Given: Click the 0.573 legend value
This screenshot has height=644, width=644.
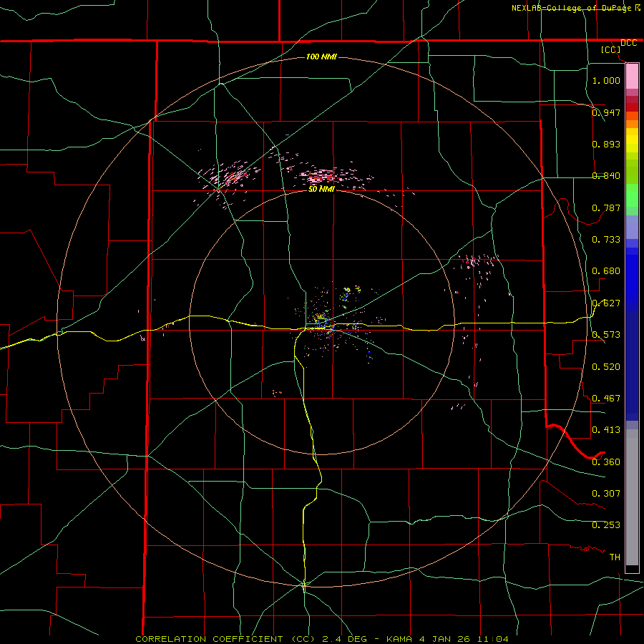Looking at the screenshot, I should coord(606,334).
